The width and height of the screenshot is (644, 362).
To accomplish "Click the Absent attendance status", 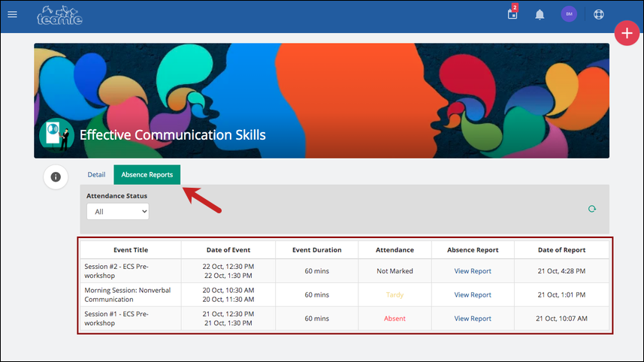I will point(395,318).
